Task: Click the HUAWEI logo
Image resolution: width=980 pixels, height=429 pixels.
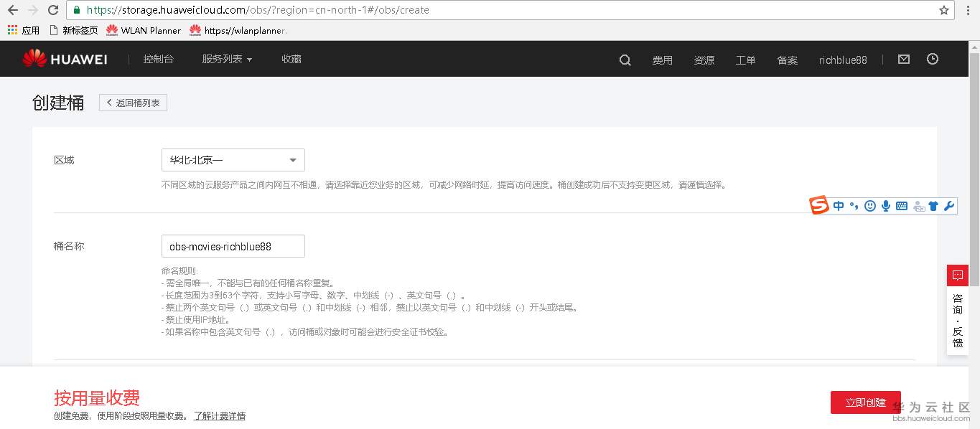Action: 65,60
